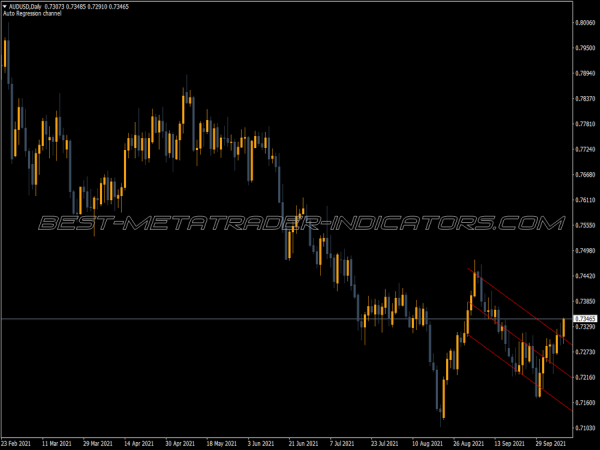Click the current price tag 0.73465

pos(586,319)
